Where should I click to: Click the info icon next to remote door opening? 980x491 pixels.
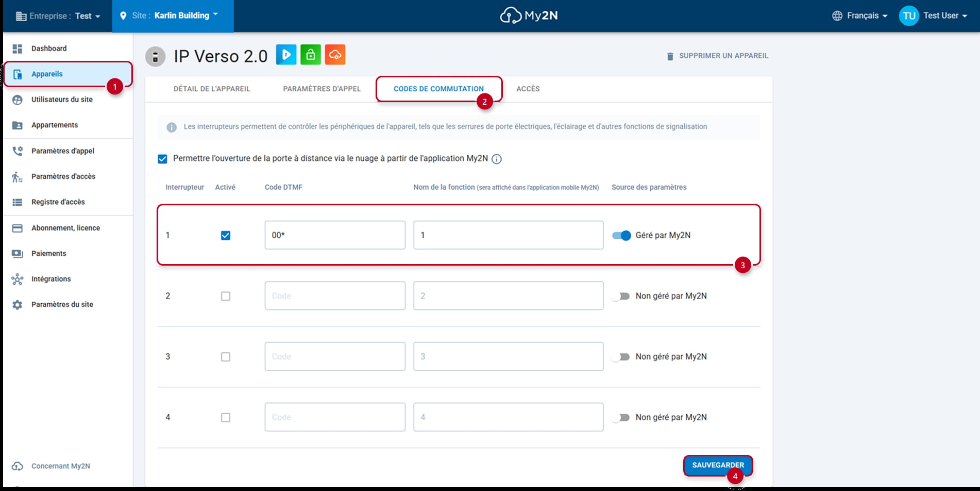point(497,159)
